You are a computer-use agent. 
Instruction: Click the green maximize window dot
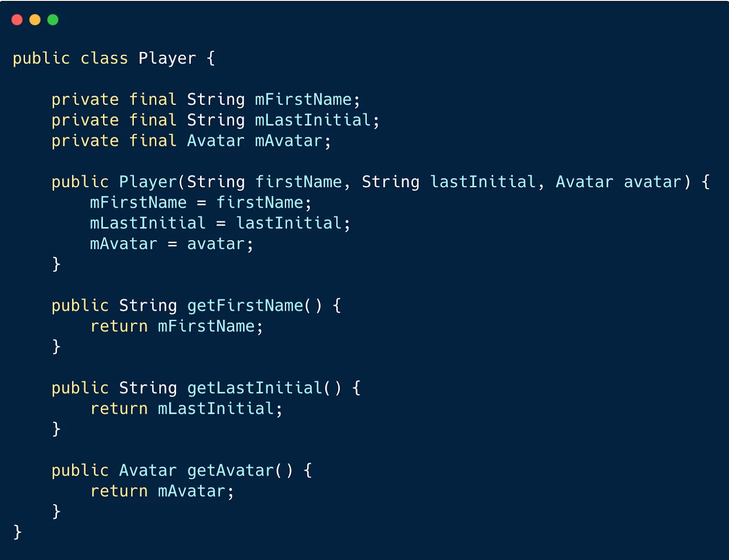click(53, 20)
